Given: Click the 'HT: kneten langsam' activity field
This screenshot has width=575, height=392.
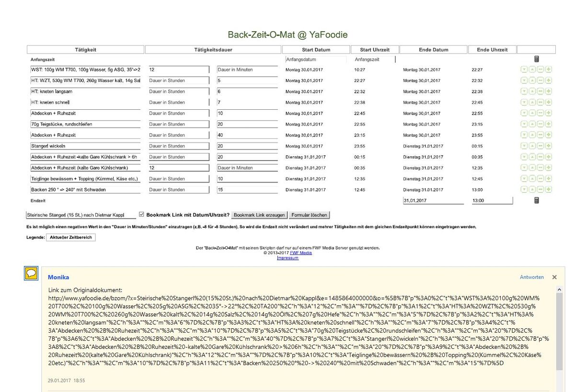Looking at the screenshot, I should pyautogui.click(x=85, y=92).
